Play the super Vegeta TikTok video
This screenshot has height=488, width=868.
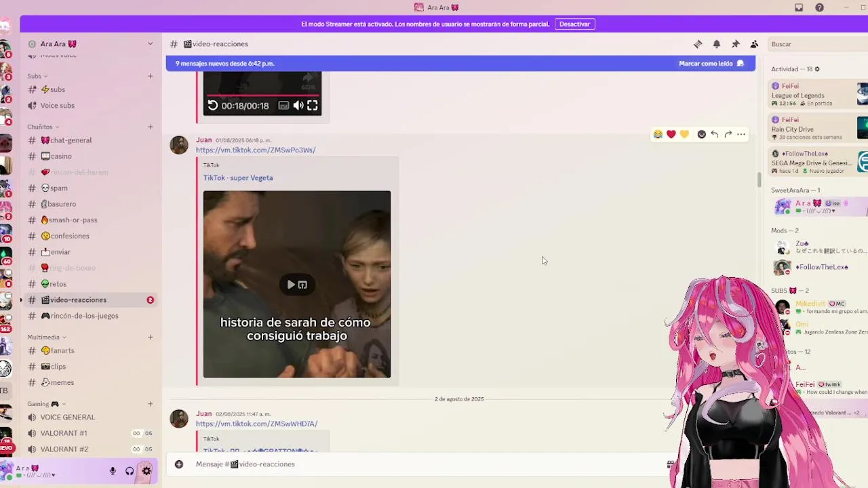pyautogui.click(x=297, y=285)
